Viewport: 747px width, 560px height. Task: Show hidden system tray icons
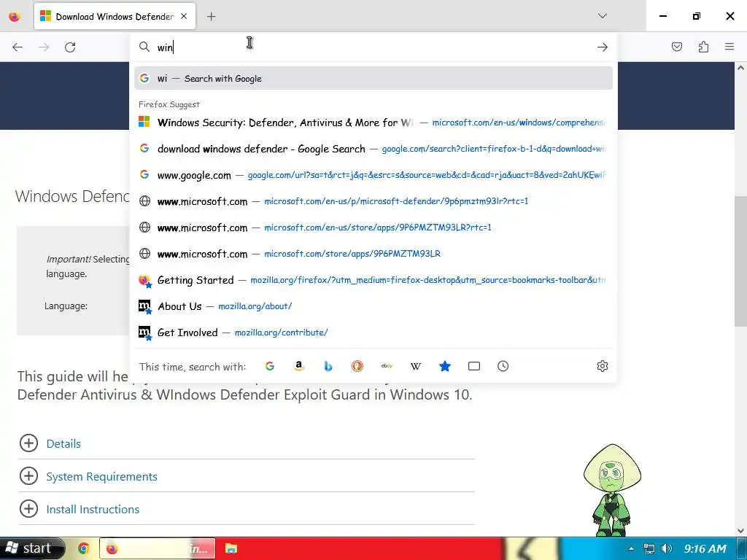pyautogui.click(x=631, y=548)
